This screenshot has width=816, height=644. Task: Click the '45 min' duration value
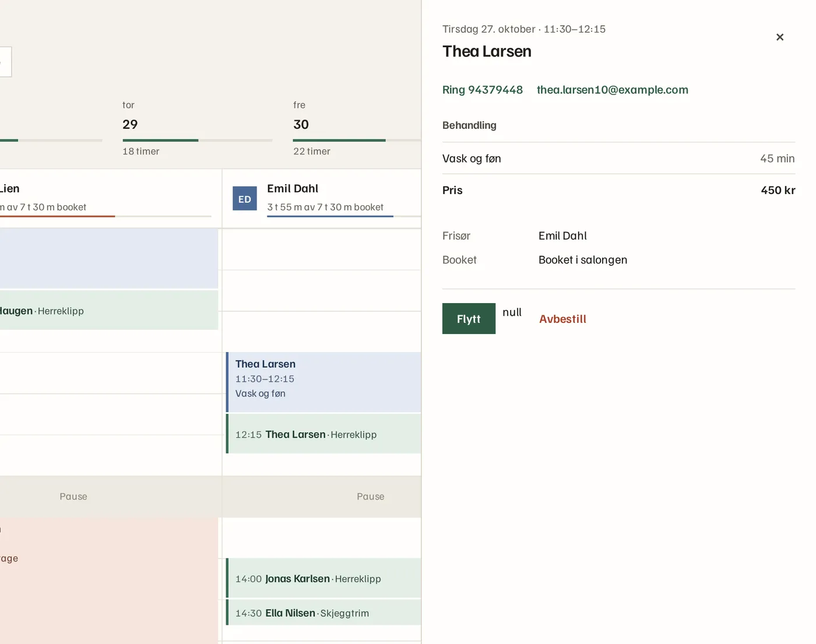pos(777,159)
